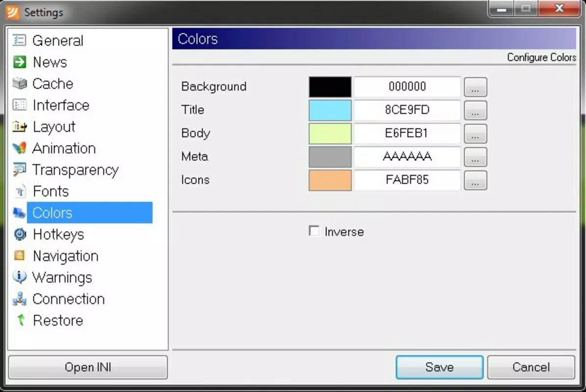Click the Animation butterfly icon
Viewport: 586px width, 392px height.
[x=20, y=148]
